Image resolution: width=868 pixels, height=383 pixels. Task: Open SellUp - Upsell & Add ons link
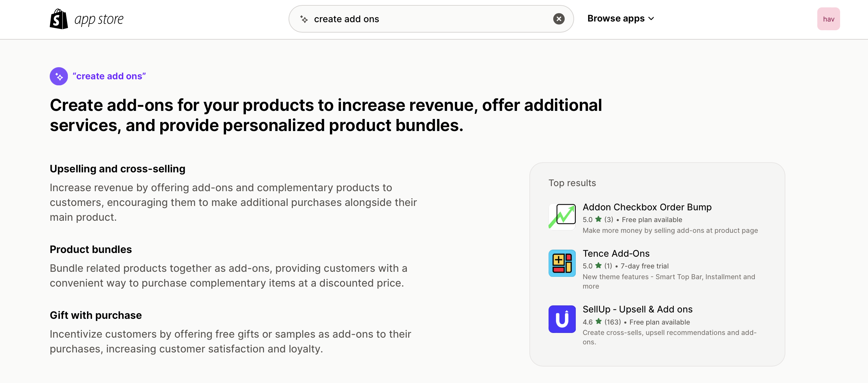pyautogui.click(x=638, y=309)
